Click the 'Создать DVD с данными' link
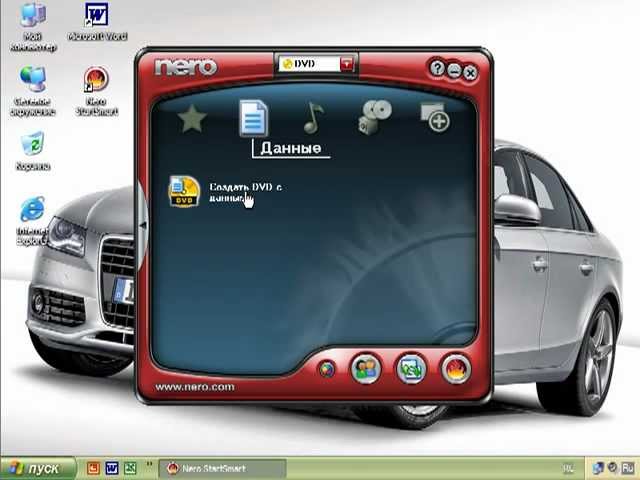 pyautogui.click(x=245, y=192)
